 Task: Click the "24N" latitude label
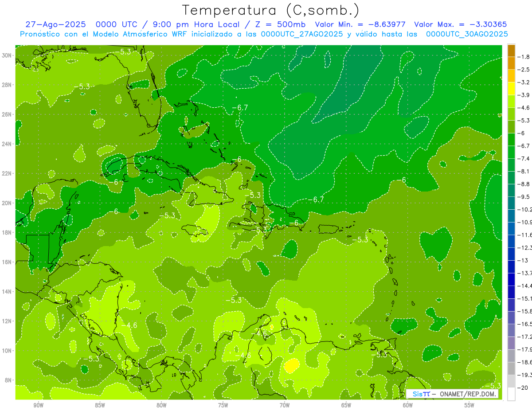[8, 144]
